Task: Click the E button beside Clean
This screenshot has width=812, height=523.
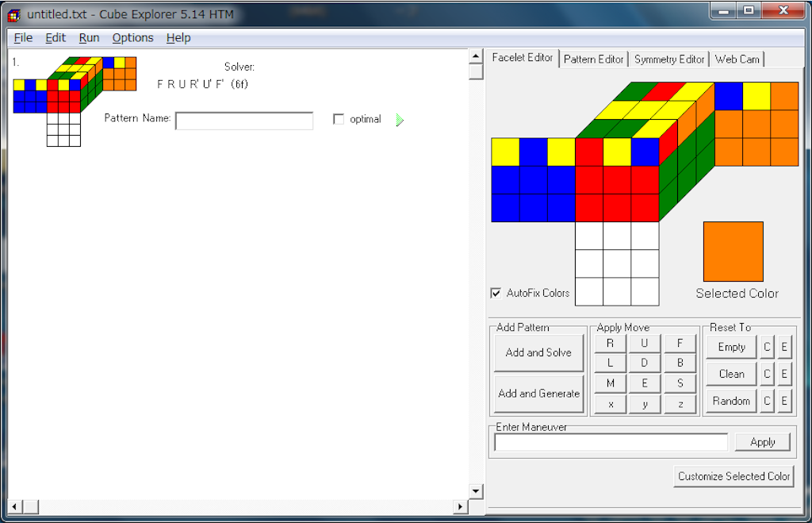Action: (x=784, y=375)
